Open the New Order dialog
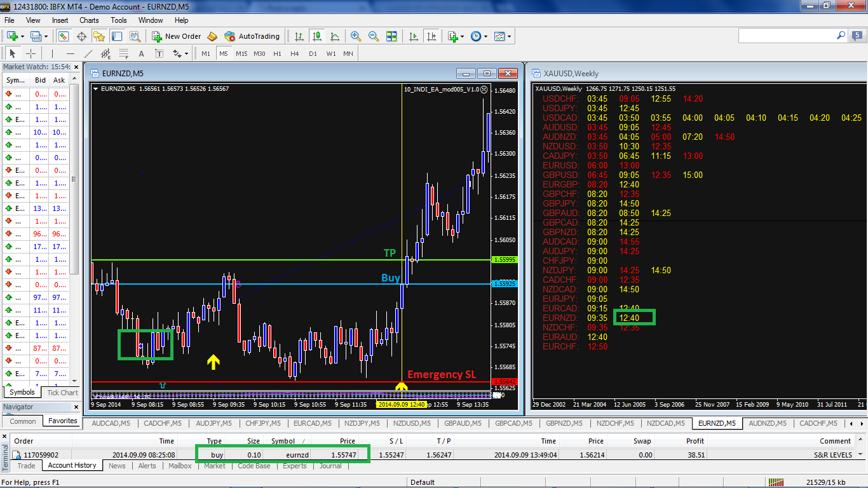Image resolution: width=868 pixels, height=488 pixels. [x=176, y=36]
